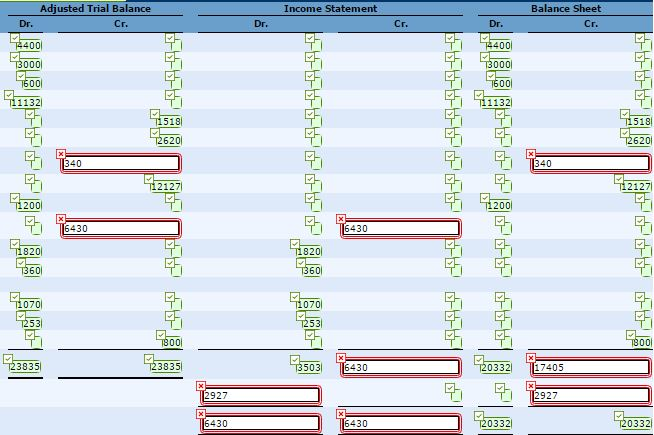Click green check icon on Balance Sheet 1518

click(625, 114)
